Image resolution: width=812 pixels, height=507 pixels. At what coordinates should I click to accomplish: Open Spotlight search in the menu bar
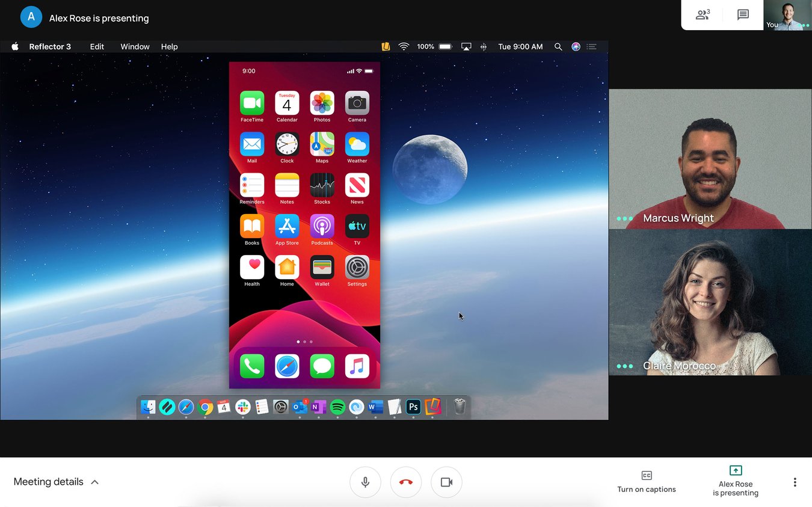(558, 46)
